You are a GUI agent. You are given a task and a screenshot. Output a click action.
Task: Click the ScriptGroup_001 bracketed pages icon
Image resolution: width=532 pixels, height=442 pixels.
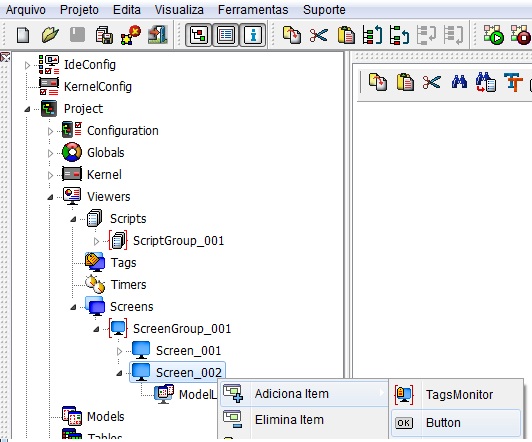point(118,240)
